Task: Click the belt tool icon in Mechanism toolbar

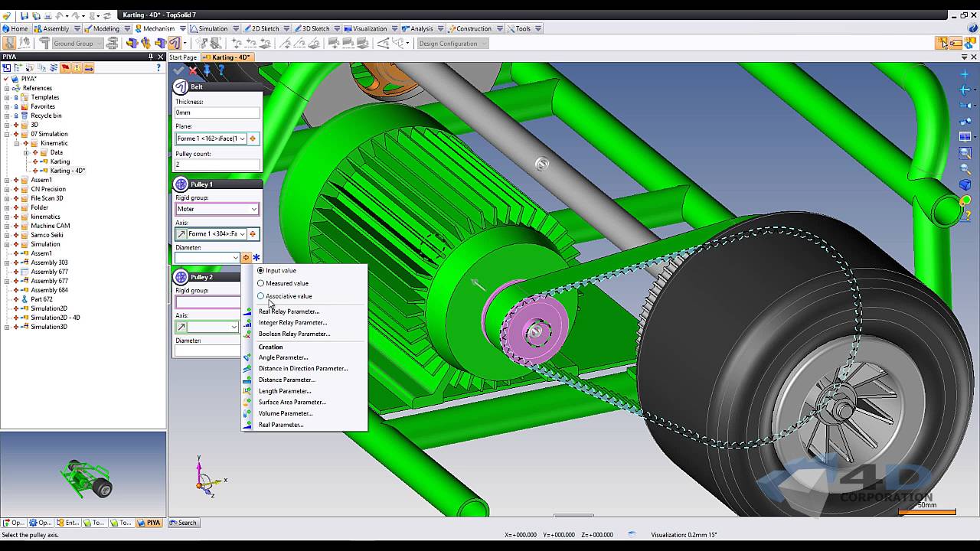Action: (175, 43)
